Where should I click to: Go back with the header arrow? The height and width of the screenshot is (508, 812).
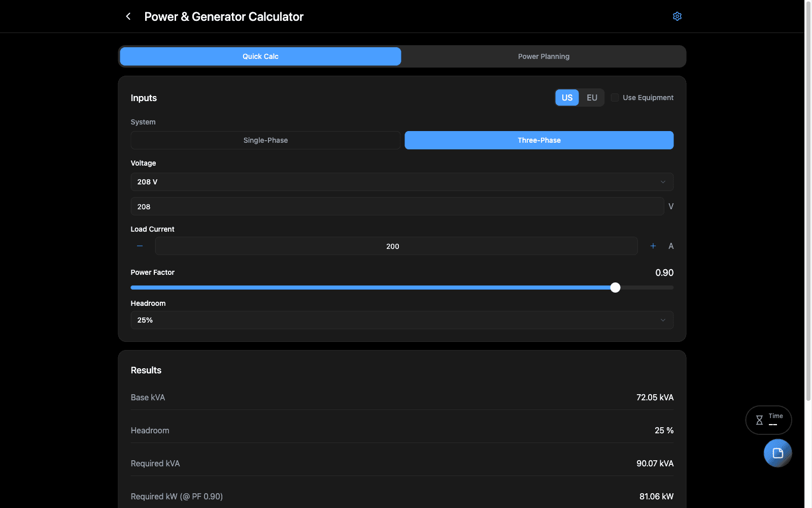coord(128,16)
